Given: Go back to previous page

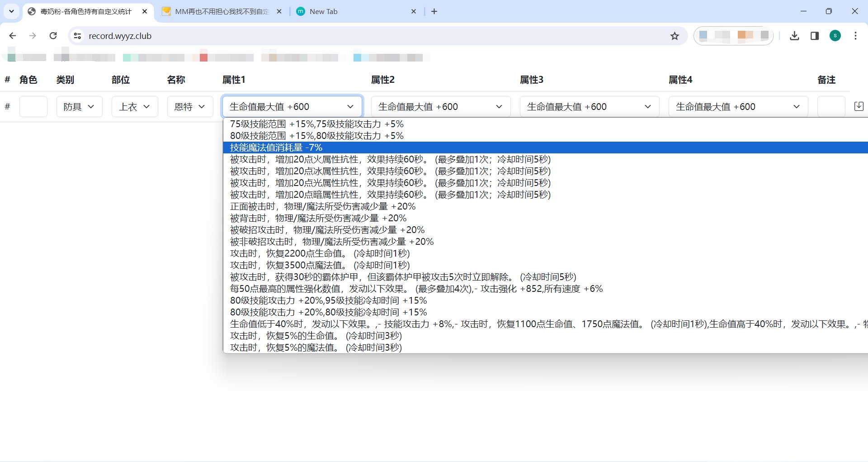Looking at the screenshot, I should coord(13,36).
